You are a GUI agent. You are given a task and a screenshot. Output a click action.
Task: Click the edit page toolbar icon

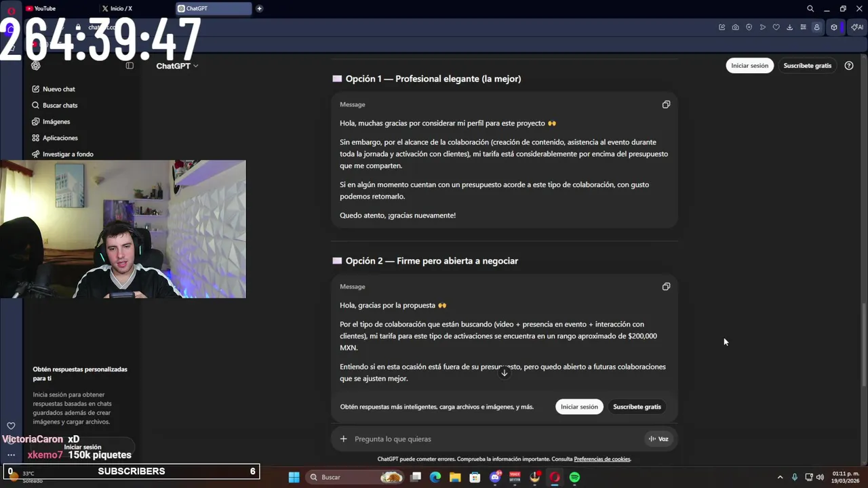pyautogui.click(x=722, y=27)
